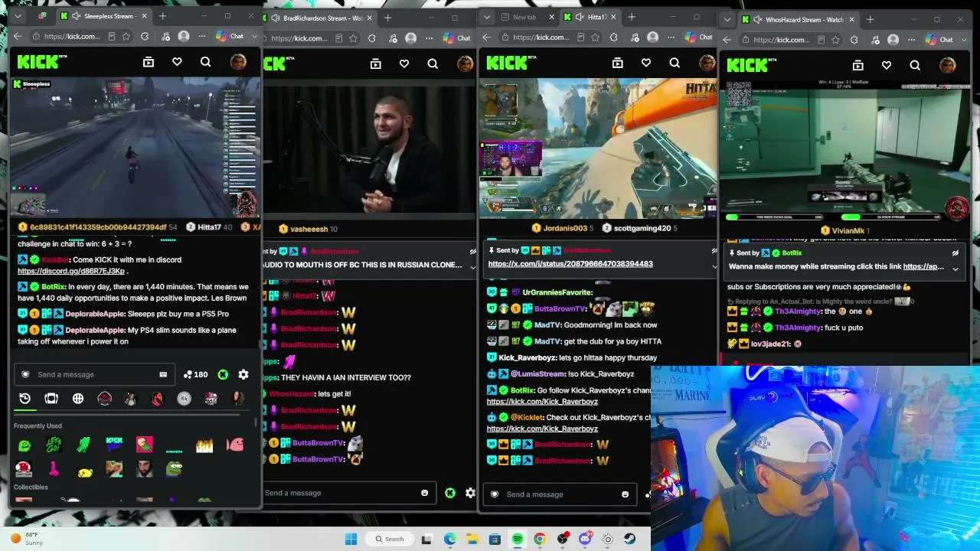980x551 pixels.
Task: Open the channel points balance showing 180
Action: click(x=195, y=374)
